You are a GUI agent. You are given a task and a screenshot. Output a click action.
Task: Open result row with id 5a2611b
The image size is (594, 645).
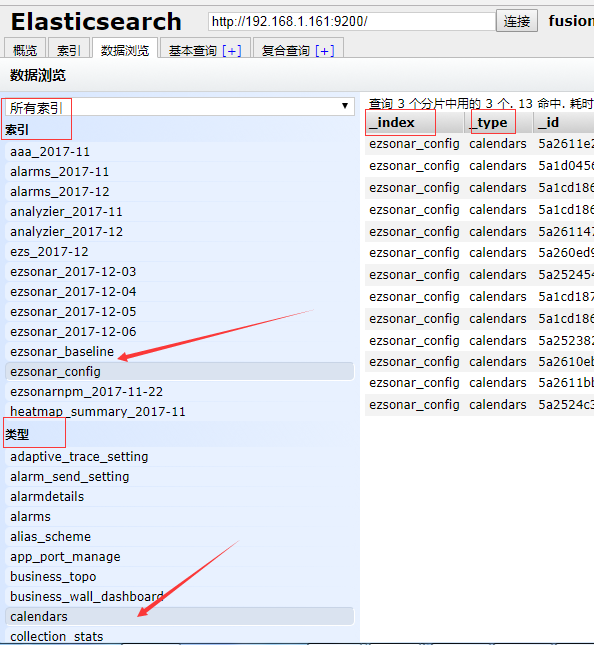coord(479,383)
